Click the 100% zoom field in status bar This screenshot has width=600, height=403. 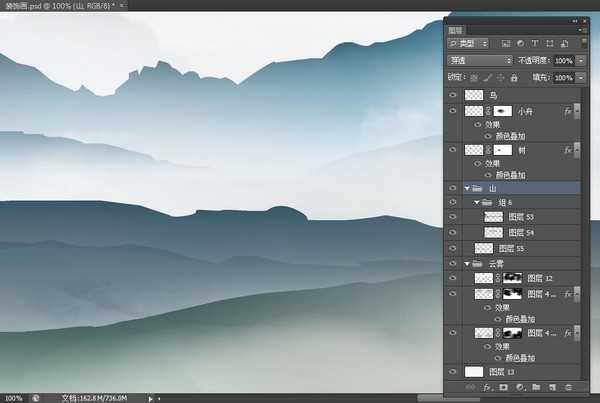pos(14,398)
